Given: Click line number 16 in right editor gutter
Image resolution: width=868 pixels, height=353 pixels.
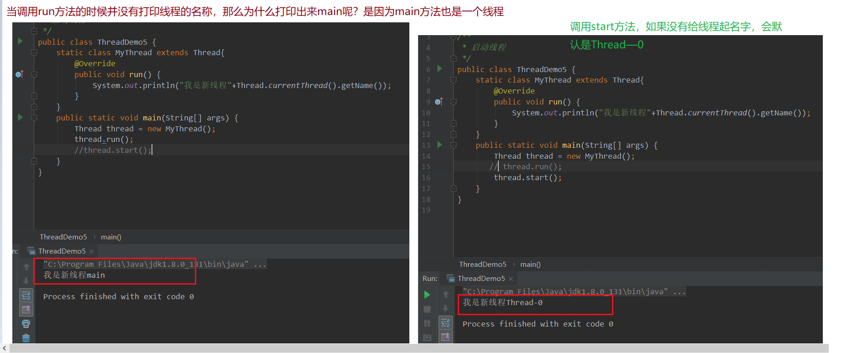Looking at the screenshot, I should (426, 177).
